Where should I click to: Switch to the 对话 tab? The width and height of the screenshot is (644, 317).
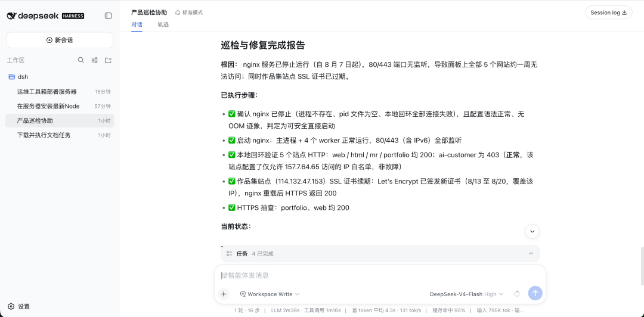pos(137,24)
